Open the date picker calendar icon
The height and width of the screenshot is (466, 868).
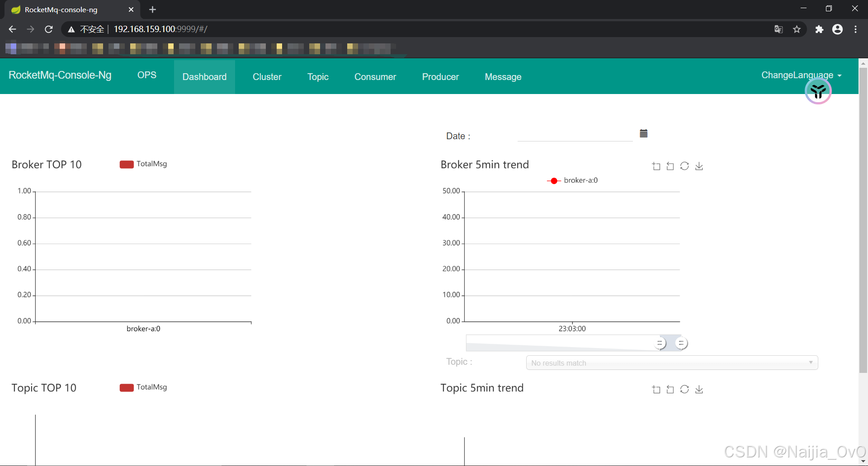click(644, 133)
